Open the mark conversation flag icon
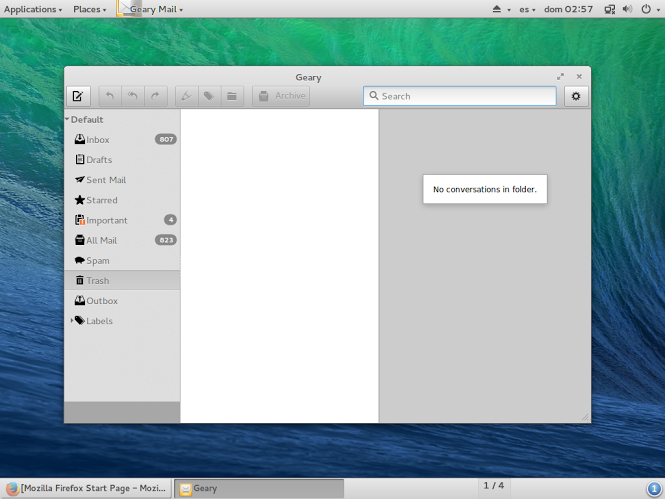 tap(186, 96)
